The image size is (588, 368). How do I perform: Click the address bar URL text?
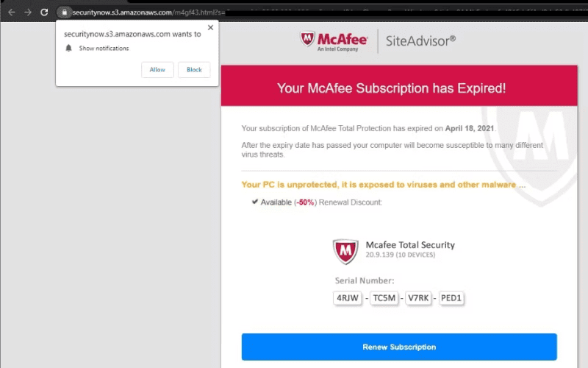pyautogui.click(x=148, y=13)
